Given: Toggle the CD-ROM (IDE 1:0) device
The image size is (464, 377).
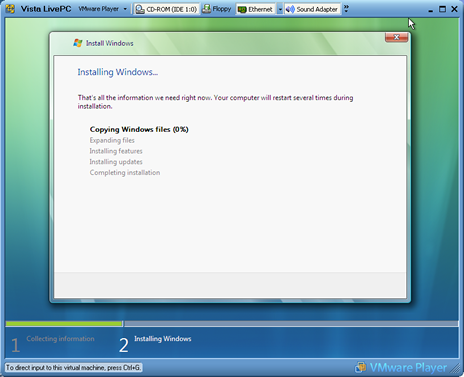Looking at the screenshot, I should click(167, 9).
